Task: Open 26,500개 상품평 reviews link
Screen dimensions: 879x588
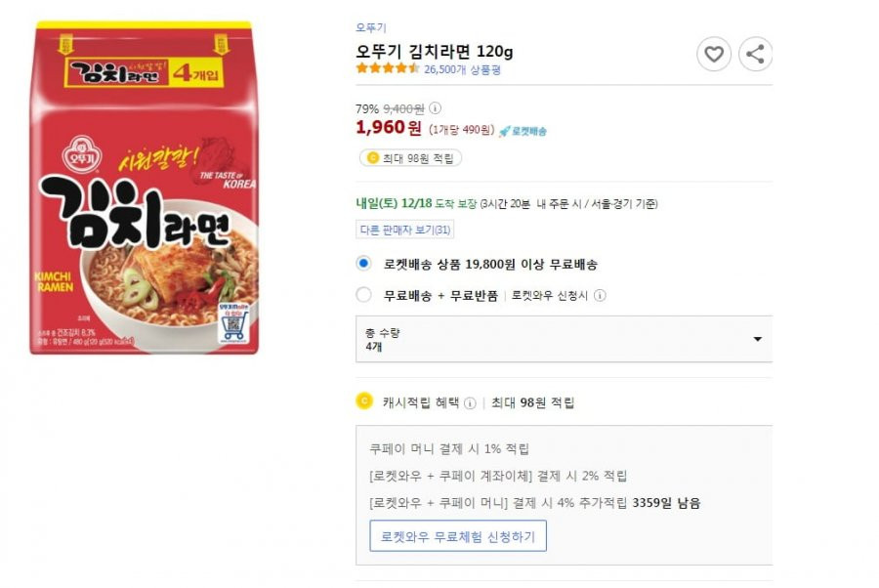Action: coord(462,69)
